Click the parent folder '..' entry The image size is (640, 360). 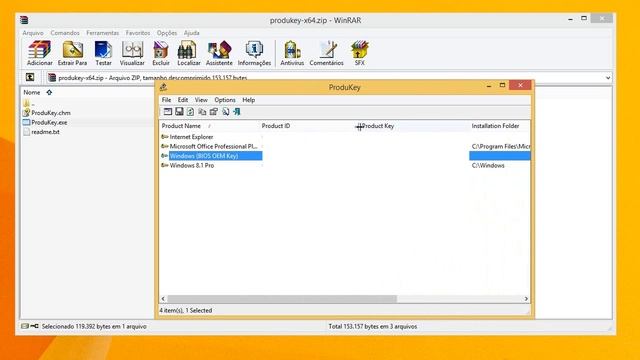[29, 103]
